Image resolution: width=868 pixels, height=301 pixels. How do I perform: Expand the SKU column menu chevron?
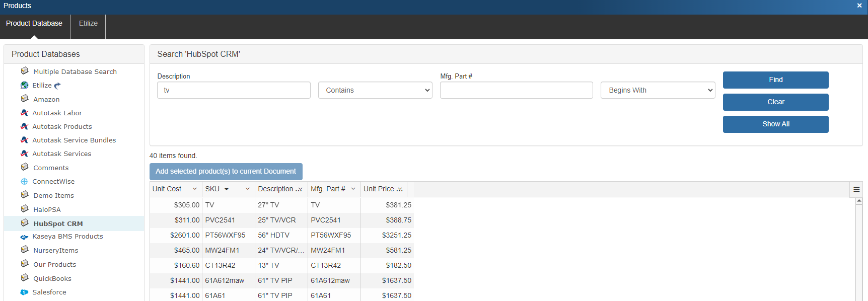click(248, 189)
